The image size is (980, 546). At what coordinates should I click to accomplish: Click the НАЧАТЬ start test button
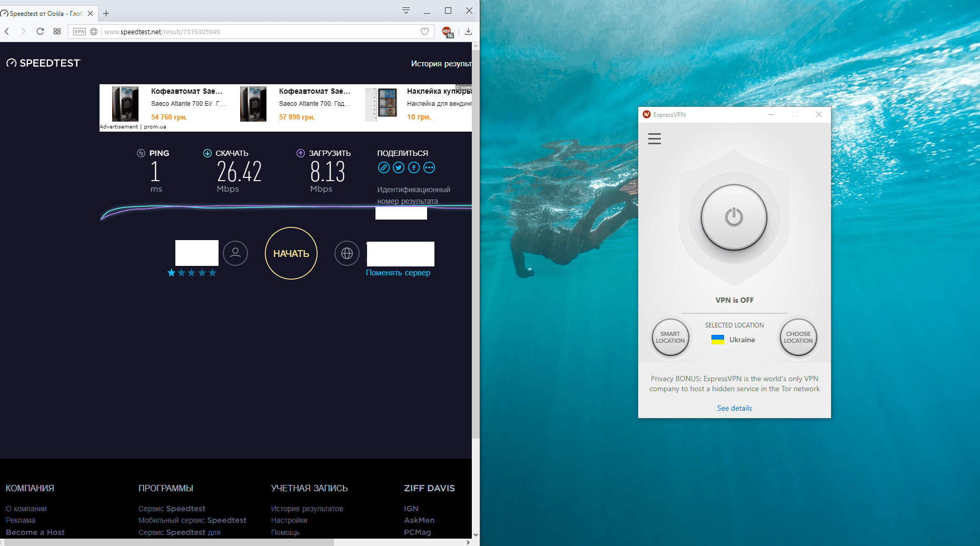(291, 253)
